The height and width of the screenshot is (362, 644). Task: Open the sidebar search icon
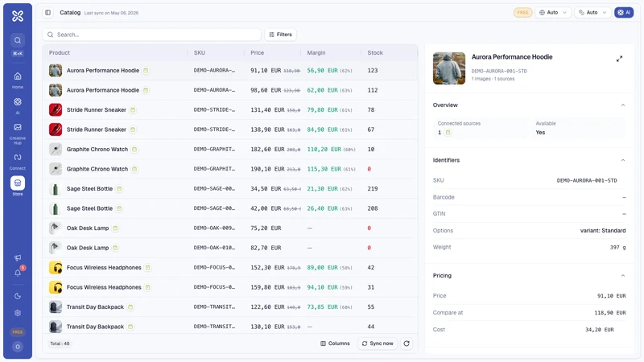click(x=18, y=40)
